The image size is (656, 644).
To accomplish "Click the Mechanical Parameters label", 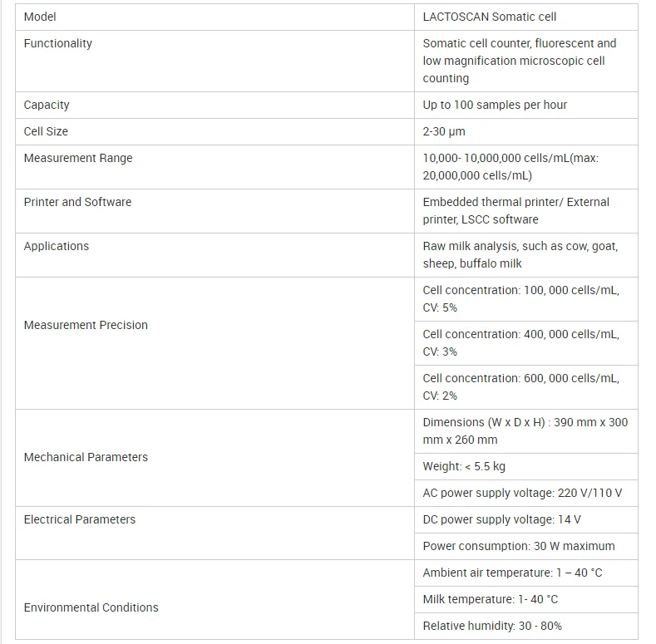I will pos(86,457).
